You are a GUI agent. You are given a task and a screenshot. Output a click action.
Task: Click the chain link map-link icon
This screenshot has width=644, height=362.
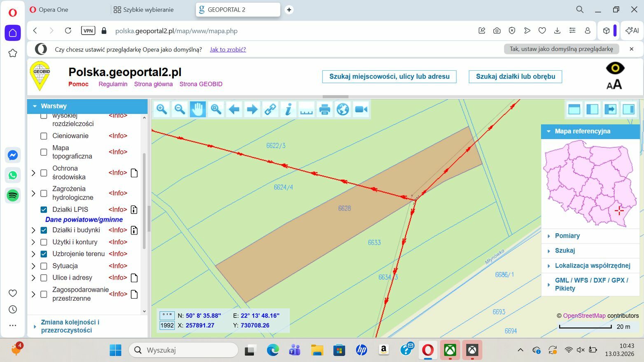click(270, 109)
